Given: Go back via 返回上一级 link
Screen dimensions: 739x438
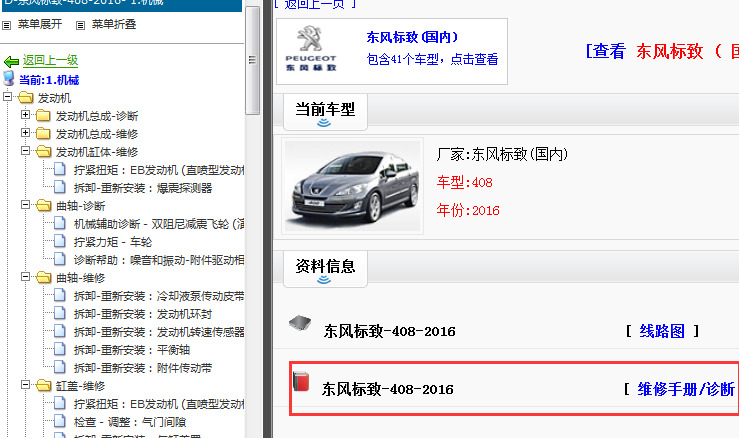Looking at the screenshot, I should pos(50,60).
